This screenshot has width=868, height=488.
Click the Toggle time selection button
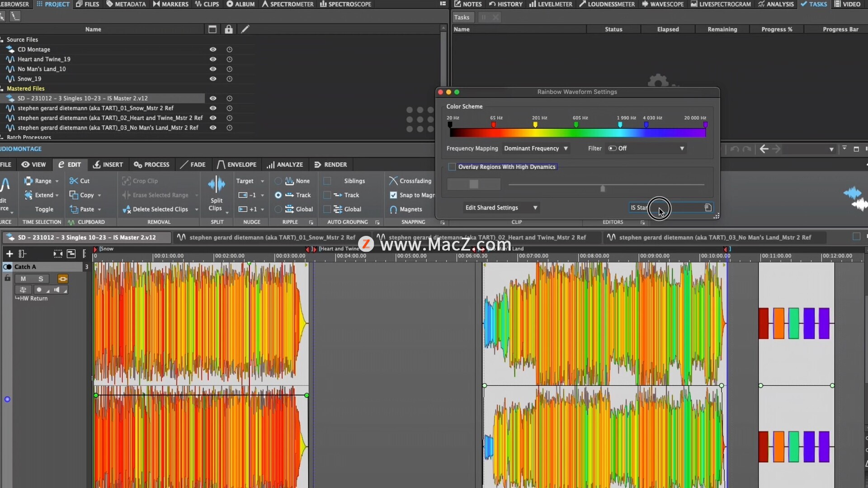[x=44, y=209]
